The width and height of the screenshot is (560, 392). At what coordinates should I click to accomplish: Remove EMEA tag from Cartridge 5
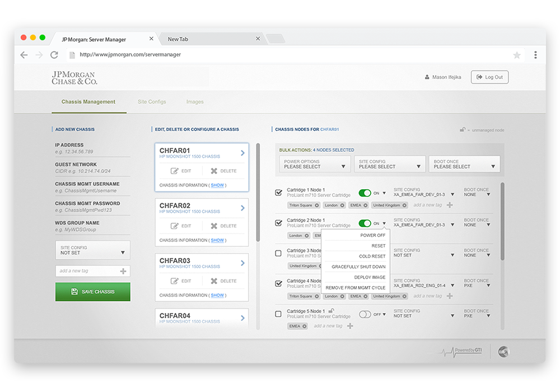click(x=304, y=326)
